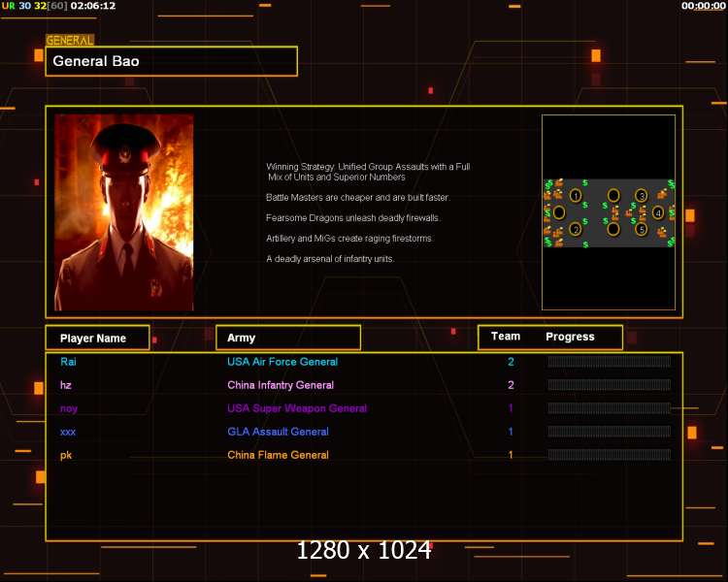This screenshot has width=728, height=582.
Task: Select player name hz
Action: click(65, 385)
